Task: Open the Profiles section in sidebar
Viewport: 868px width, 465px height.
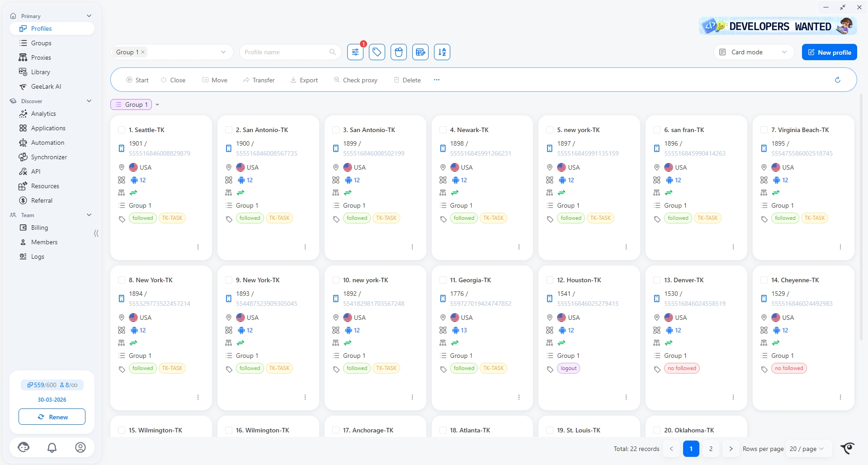Action: coord(52,28)
